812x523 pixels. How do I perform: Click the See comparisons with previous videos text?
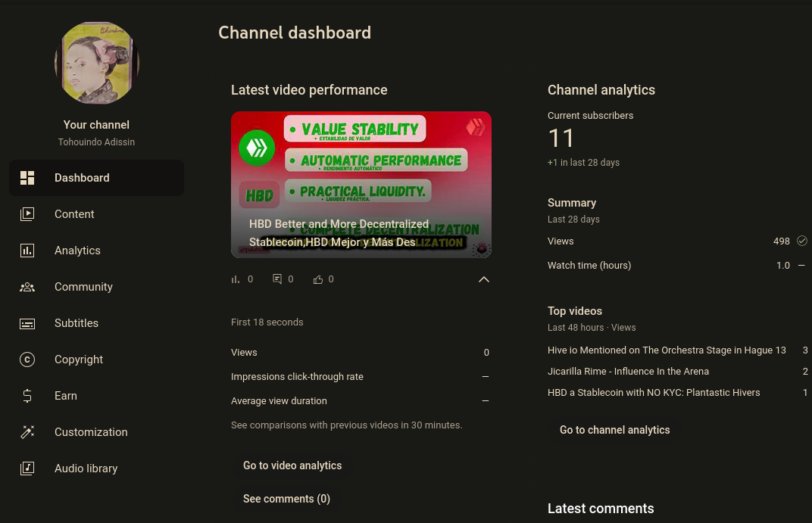(x=346, y=425)
